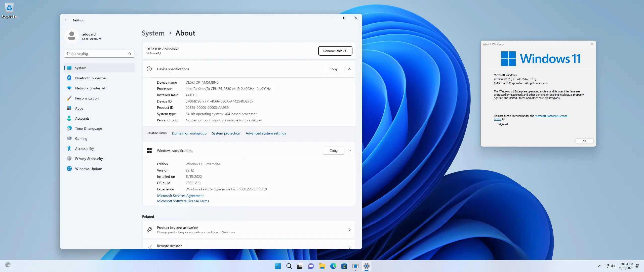Click the Gaming sidebar item
Image resolution: width=644 pixels, height=272 pixels.
pyautogui.click(x=81, y=139)
